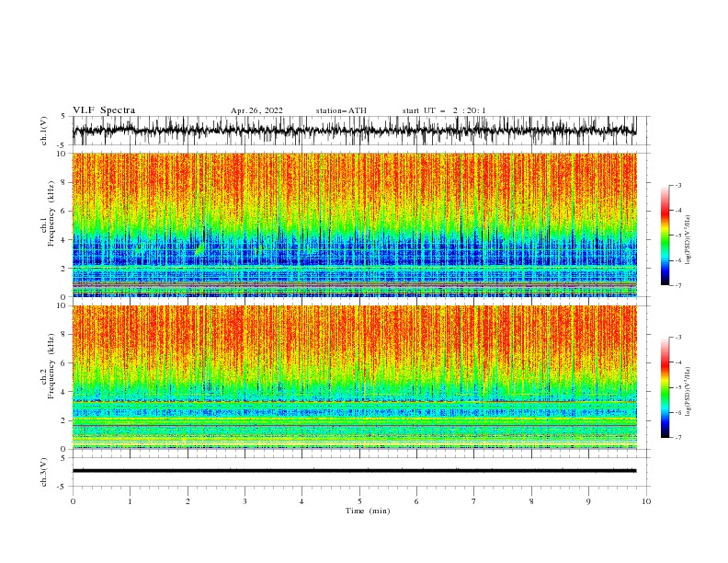Click the "start UT = 2 :20: 1" text
728x563 pixels.
pyautogui.click(x=444, y=110)
